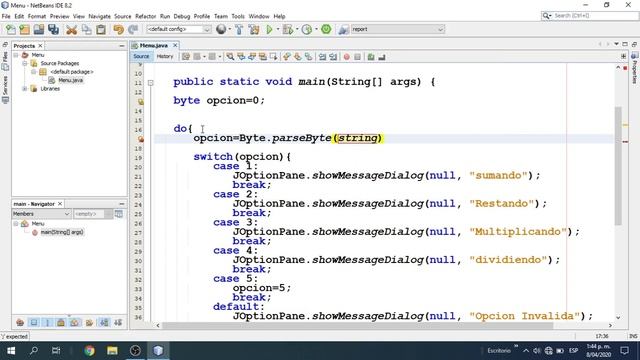Screen dimensions: 640x360
Task: Collapse the Source Packages node
Action: click(24, 64)
